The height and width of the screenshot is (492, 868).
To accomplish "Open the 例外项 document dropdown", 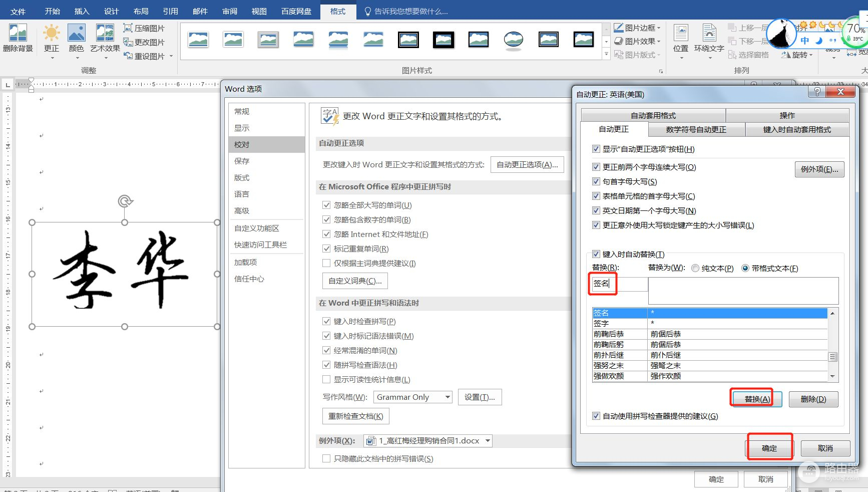I will [487, 441].
